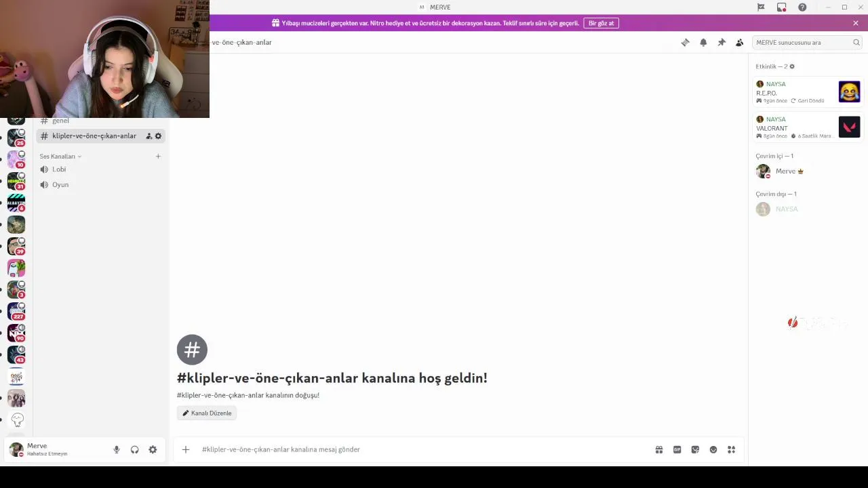Select offline member NAYSA

808,209
